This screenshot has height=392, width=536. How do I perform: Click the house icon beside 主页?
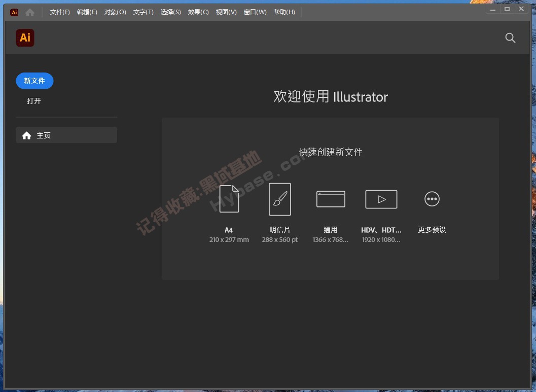[x=27, y=136]
